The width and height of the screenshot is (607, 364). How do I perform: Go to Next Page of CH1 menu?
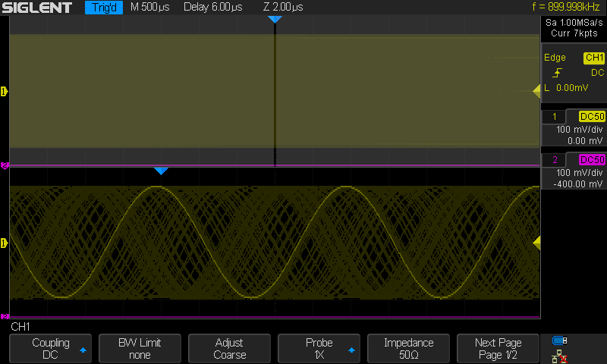click(498, 349)
